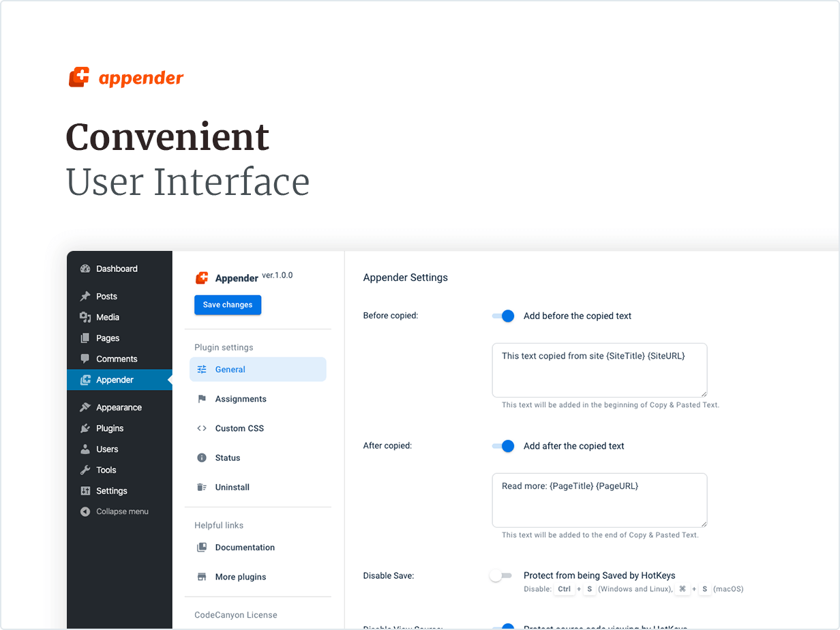Click the Save changes button
The height and width of the screenshot is (630, 840).
(x=227, y=305)
